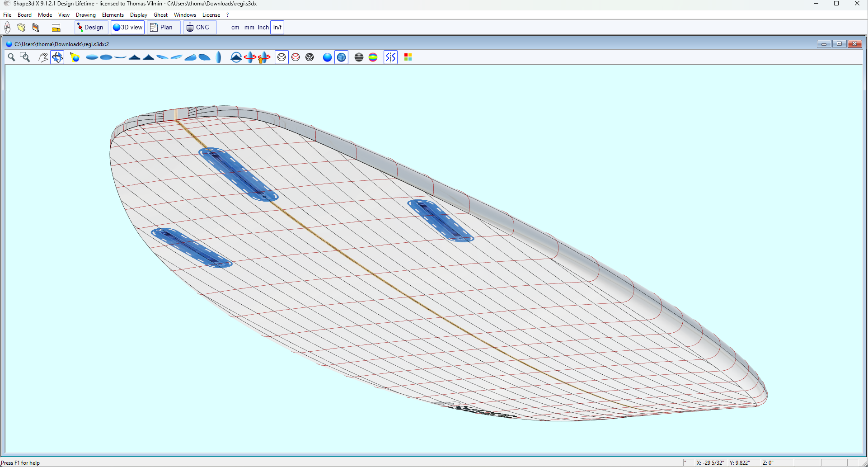Open the Mode menu
Image resolution: width=868 pixels, height=467 pixels.
pyautogui.click(x=45, y=15)
